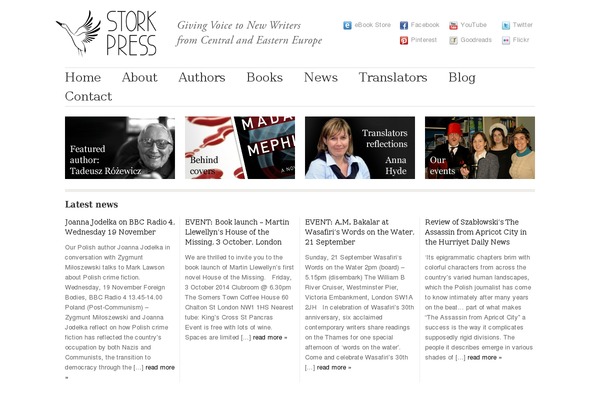This screenshot has width=600, height=400.
Task: Click the Flickr icon
Action: (506, 40)
